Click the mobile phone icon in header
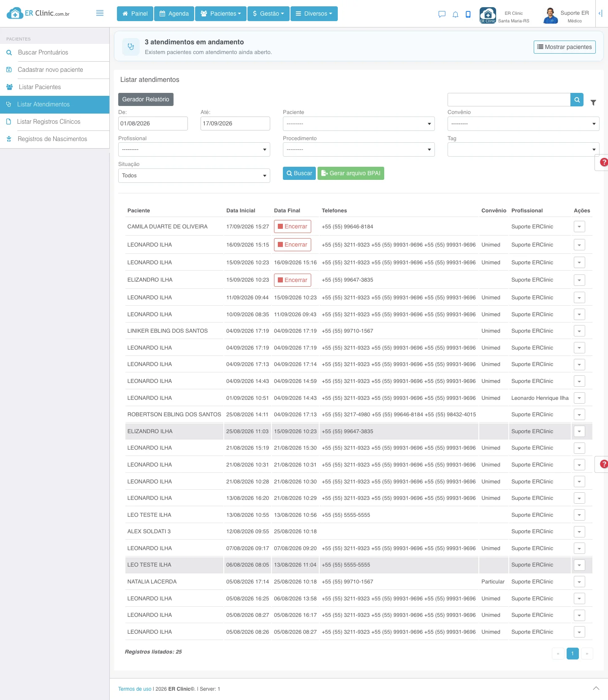Screen dimensions: 608x700 pos(468,14)
